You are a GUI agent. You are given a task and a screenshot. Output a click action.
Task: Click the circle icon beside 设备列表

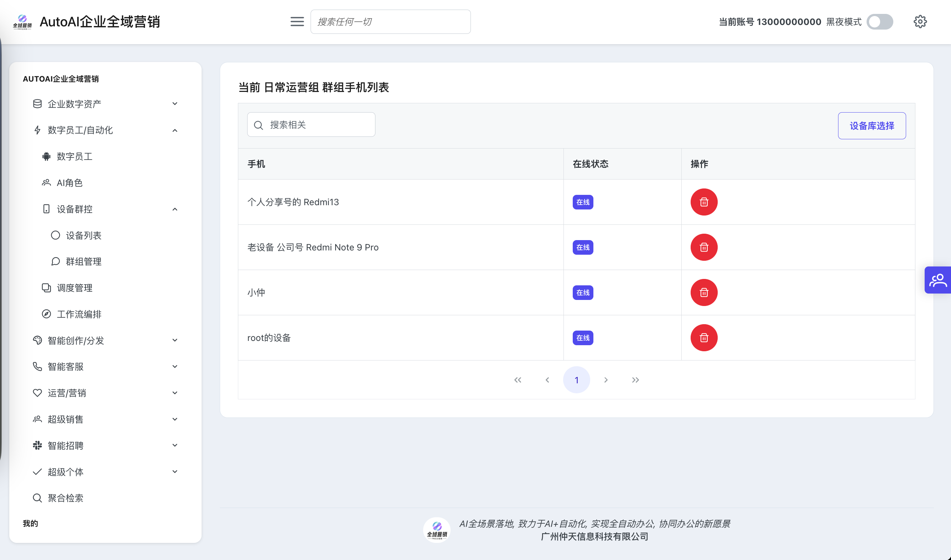pos(55,235)
